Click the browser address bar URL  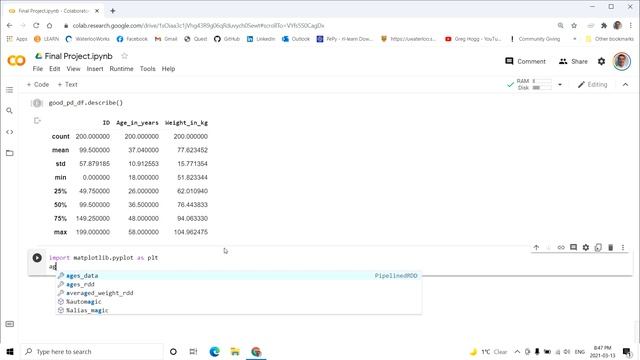[198, 25]
